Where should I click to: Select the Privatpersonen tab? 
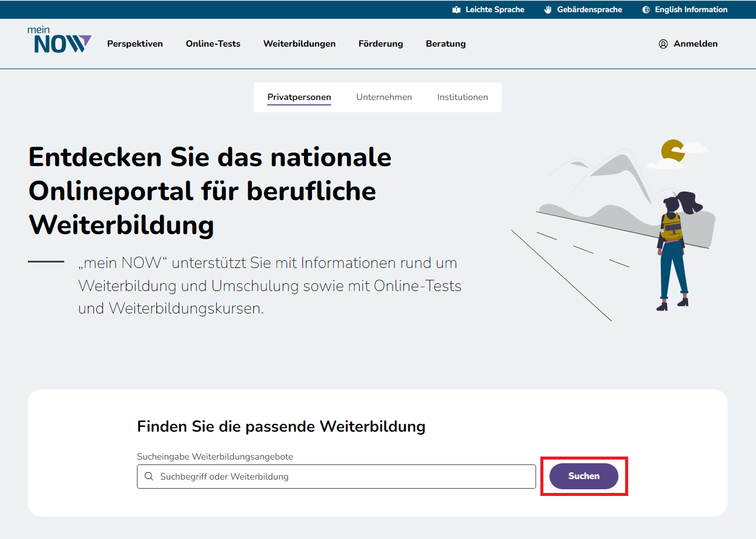coord(299,98)
